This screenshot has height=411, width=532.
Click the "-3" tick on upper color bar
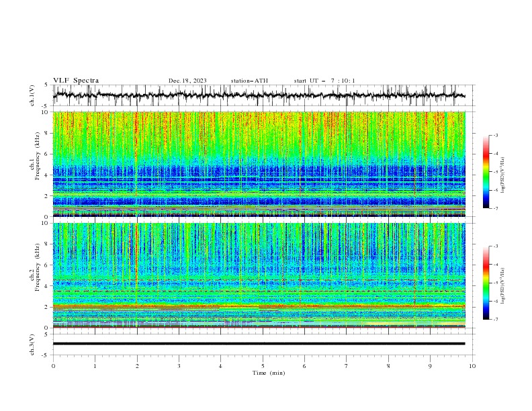495,135
